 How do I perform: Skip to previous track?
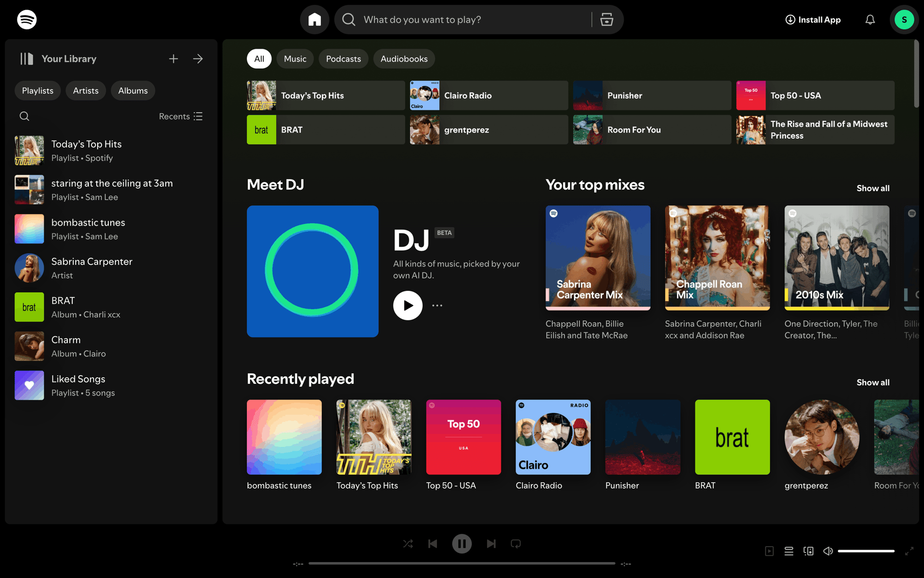pyautogui.click(x=433, y=544)
